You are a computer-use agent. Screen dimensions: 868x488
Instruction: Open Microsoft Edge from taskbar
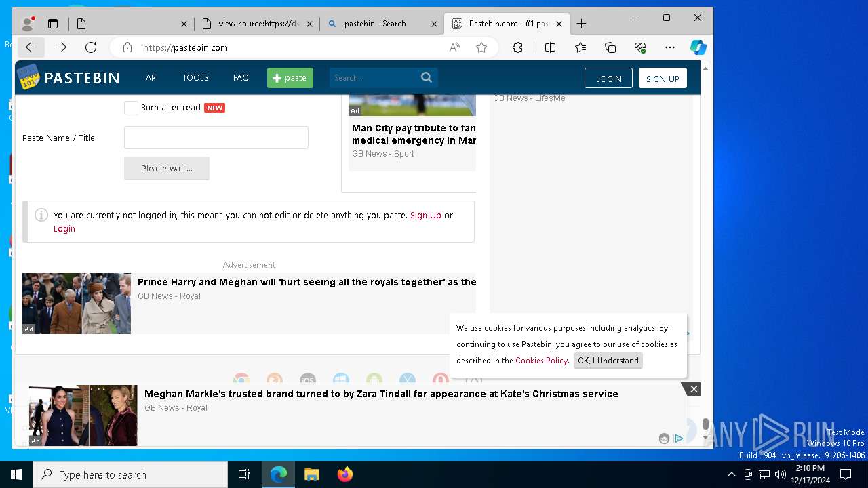tap(279, 474)
